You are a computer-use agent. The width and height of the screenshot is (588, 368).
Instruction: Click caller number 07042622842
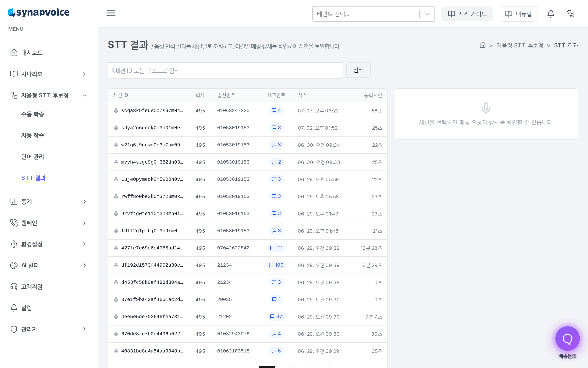click(x=233, y=248)
